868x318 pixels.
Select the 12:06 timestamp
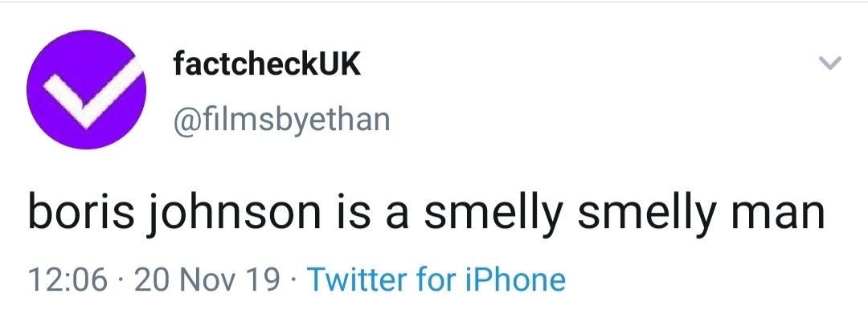point(67,279)
